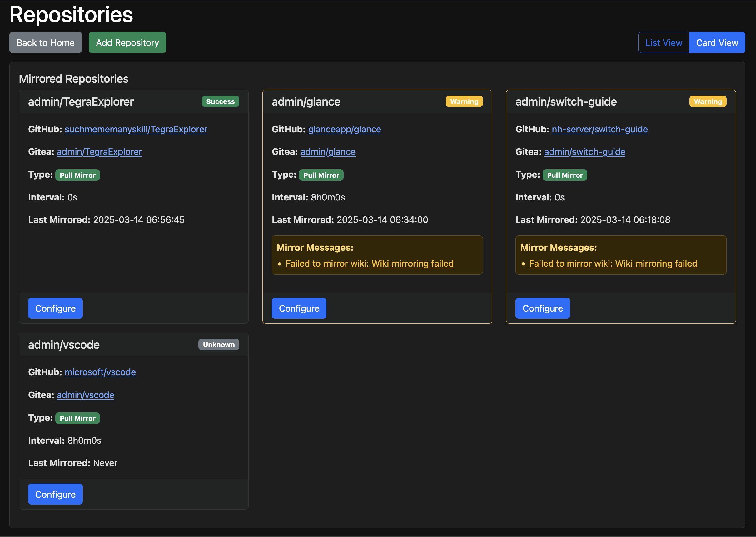
Task: Click the admin/TegraExplorer card title
Action: pyautogui.click(x=81, y=101)
